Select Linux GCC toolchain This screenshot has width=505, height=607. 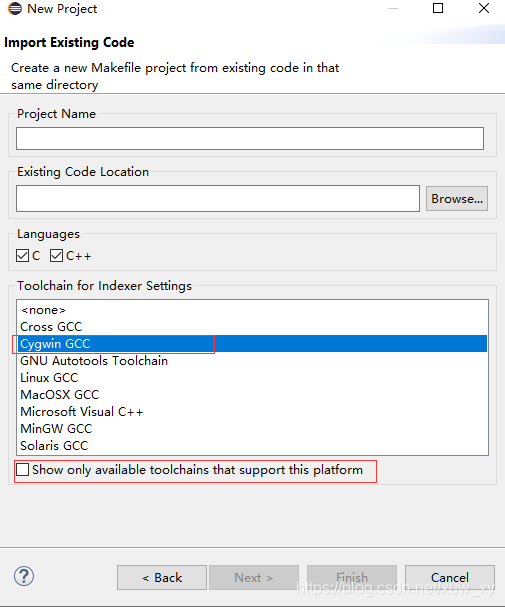pyautogui.click(x=252, y=377)
